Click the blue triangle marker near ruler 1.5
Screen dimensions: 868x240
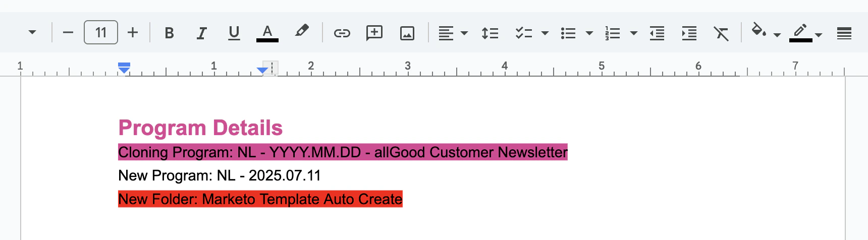262,70
